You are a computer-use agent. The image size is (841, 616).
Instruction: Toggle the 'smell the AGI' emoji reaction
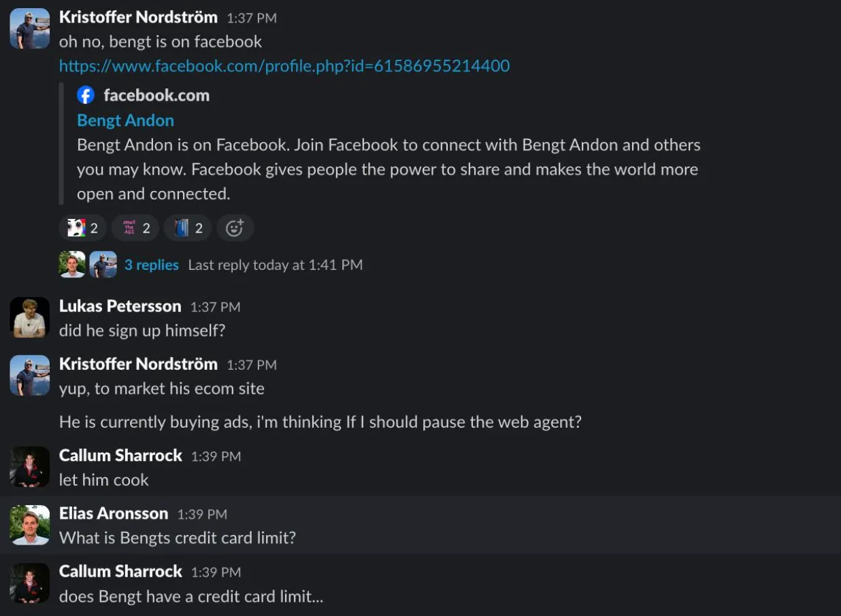[134, 228]
